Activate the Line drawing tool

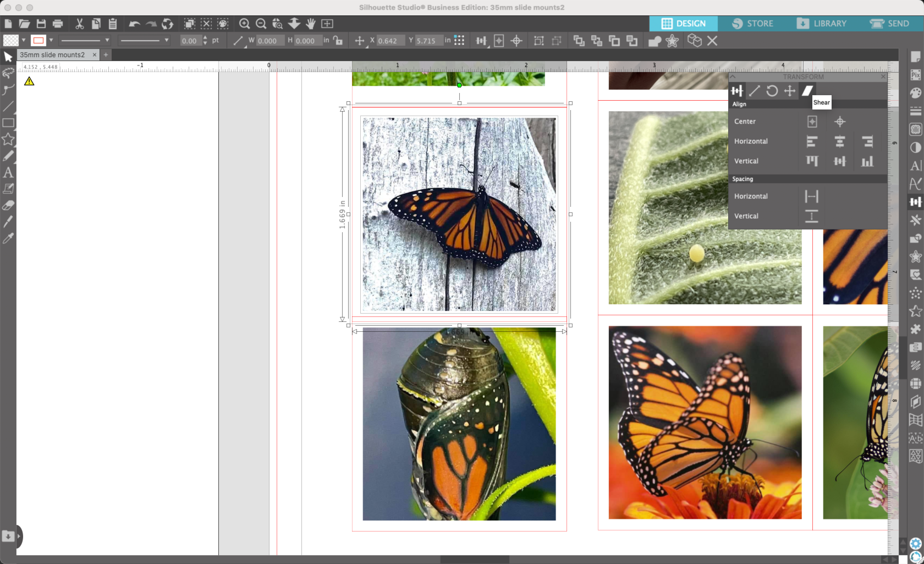[x=8, y=106]
